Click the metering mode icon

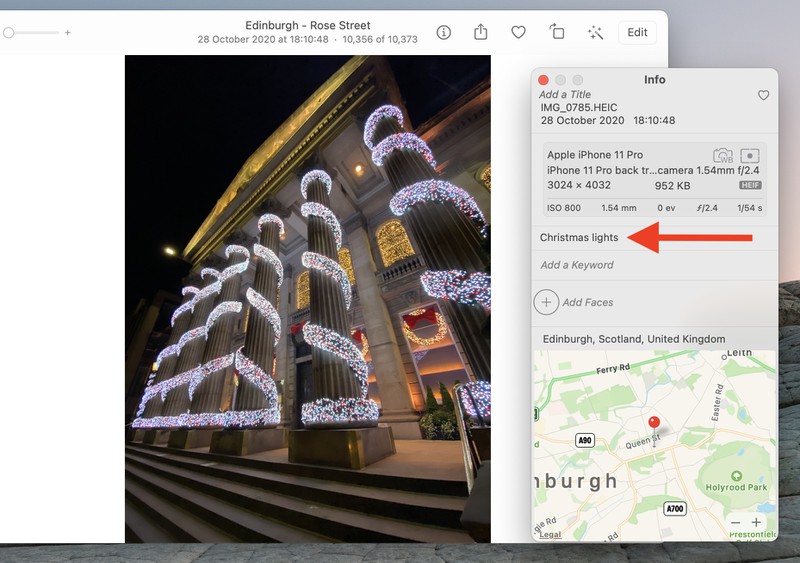coord(750,155)
